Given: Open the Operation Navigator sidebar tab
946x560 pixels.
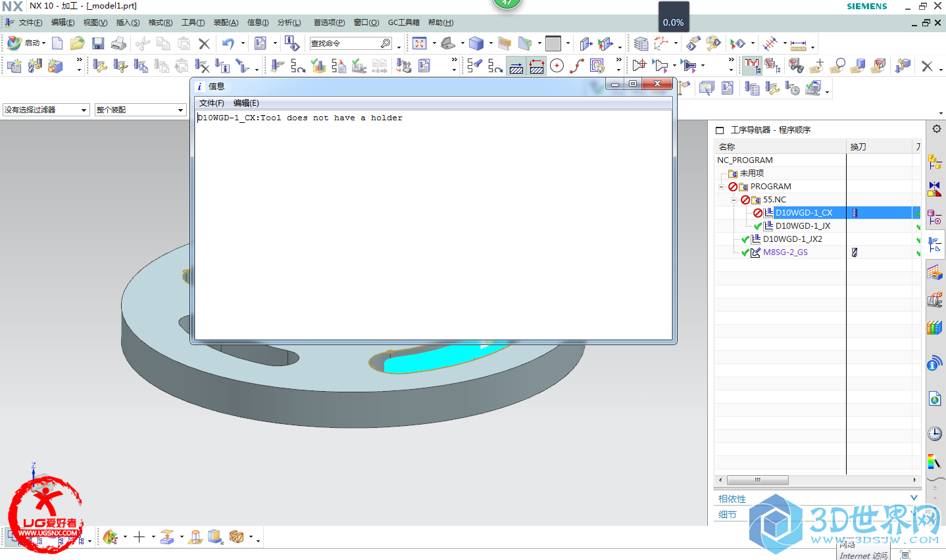Looking at the screenshot, I should point(935,245).
